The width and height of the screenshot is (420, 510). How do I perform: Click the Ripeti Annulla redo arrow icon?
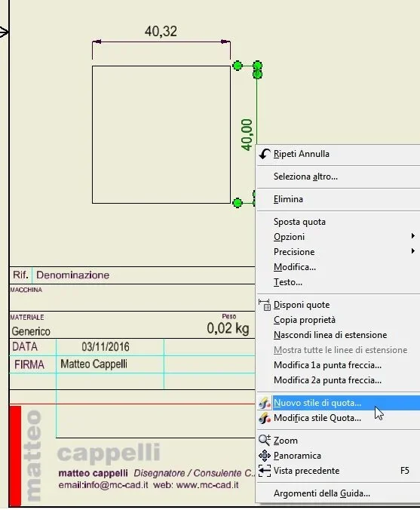(x=265, y=154)
